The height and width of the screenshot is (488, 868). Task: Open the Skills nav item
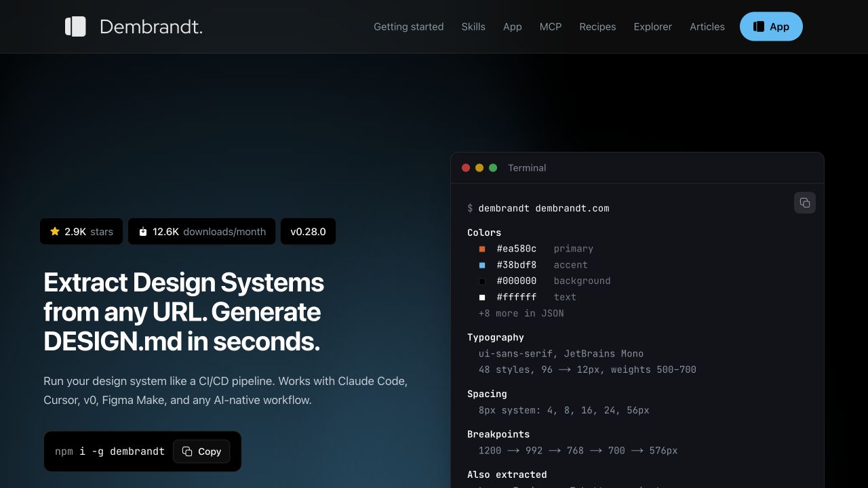[473, 26]
